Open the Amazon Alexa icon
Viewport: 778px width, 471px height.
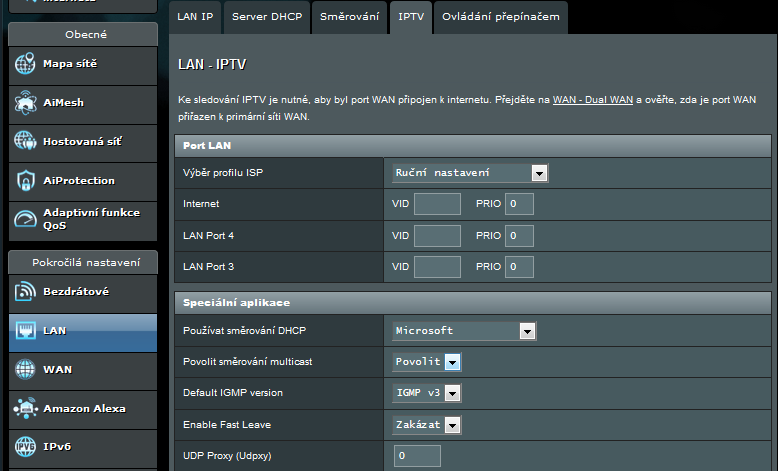(26, 409)
